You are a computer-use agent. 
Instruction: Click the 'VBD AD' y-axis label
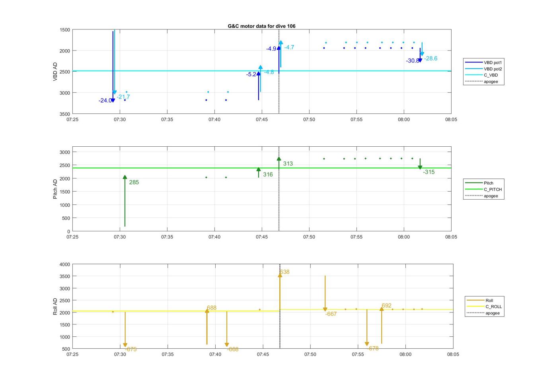click(x=55, y=72)
